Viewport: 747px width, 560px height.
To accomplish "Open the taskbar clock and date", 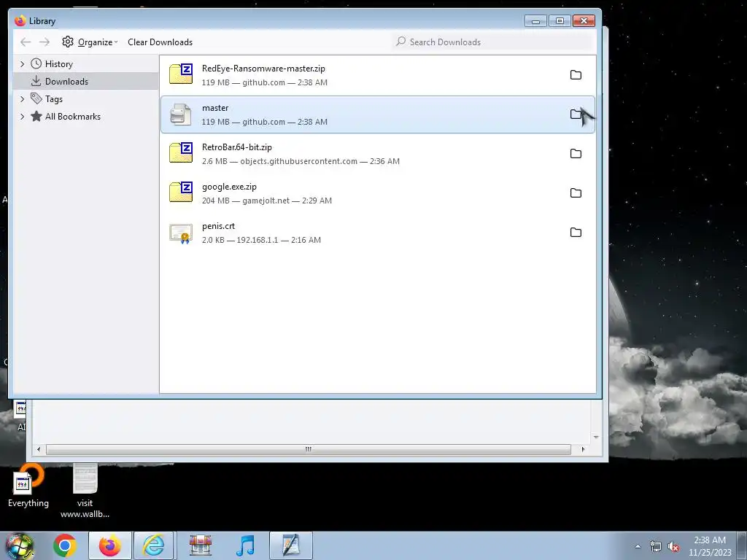I will tap(709, 546).
